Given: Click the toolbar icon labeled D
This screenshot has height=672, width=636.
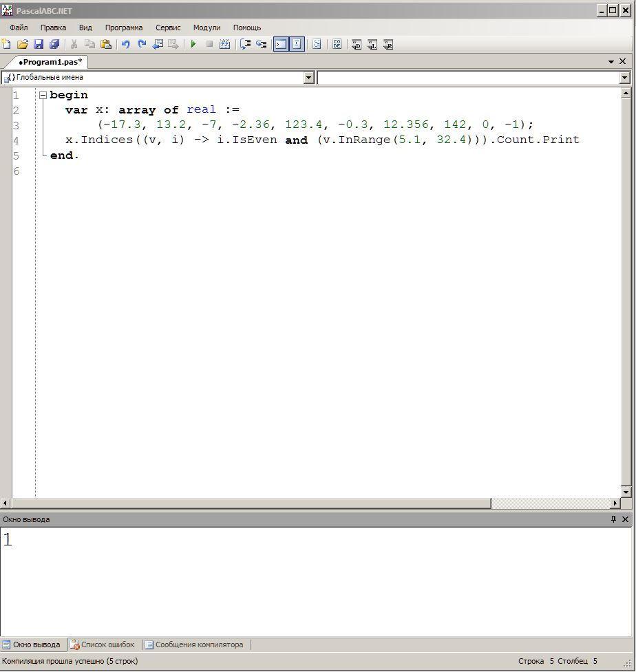Looking at the screenshot, I should pos(357,44).
